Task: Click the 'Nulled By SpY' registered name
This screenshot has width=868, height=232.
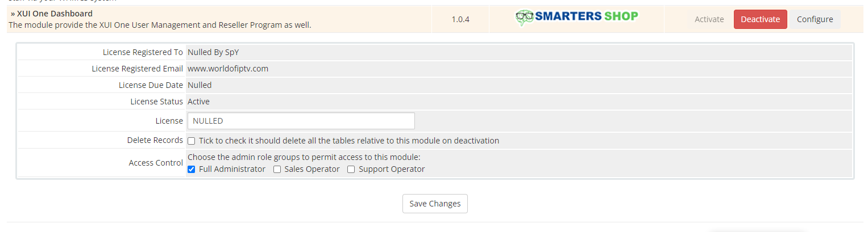Action: tap(213, 52)
